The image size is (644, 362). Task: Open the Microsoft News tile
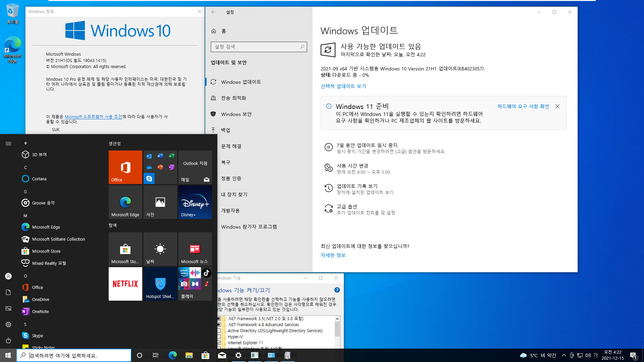(x=195, y=249)
